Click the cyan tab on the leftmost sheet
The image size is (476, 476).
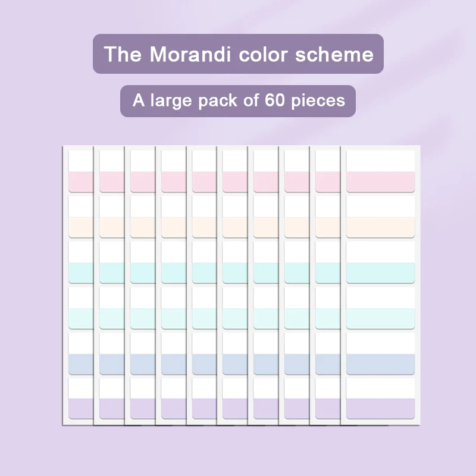(x=81, y=273)
